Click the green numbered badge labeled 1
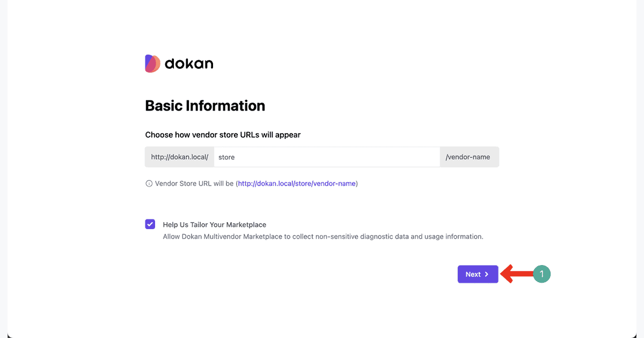The width and height of the screenshot is (644, 338). click(x=542, y=274)
